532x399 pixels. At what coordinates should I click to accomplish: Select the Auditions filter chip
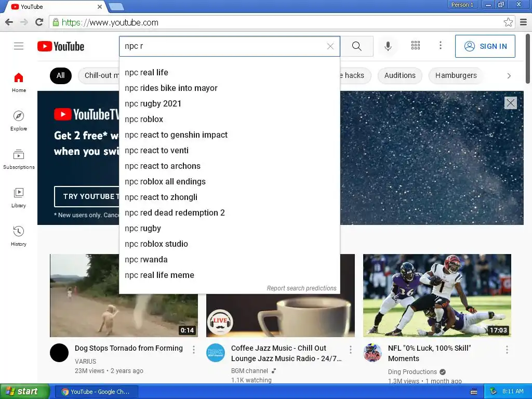[x=400, y=75]
